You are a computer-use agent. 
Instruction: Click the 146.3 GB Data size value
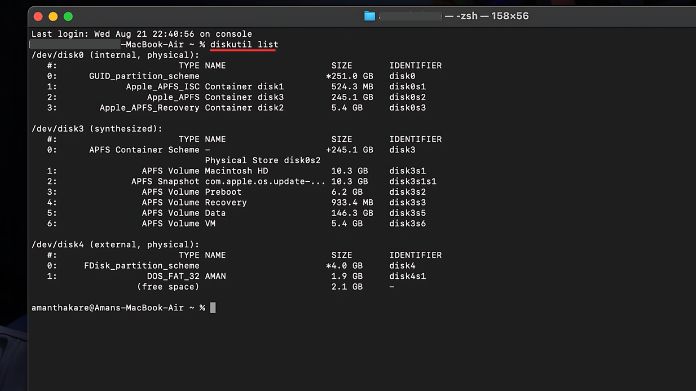point(352,213)
